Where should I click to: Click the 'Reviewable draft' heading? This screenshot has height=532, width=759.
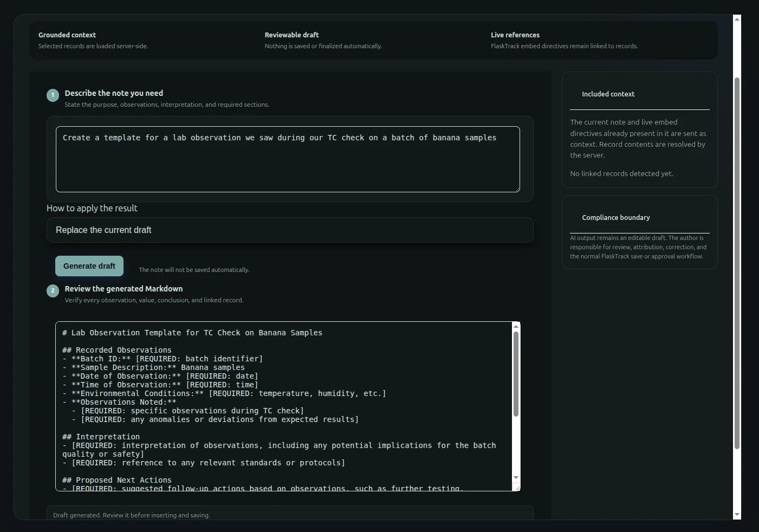[x=291, y=35]
